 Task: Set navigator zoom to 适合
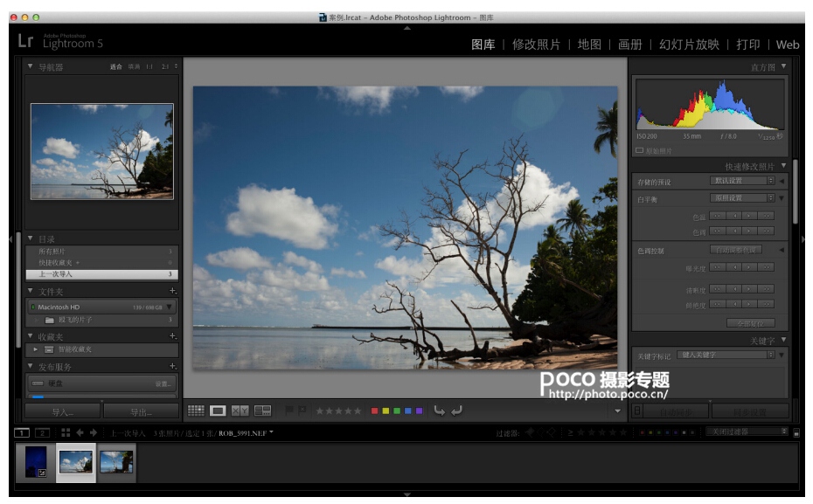[116, 66]
